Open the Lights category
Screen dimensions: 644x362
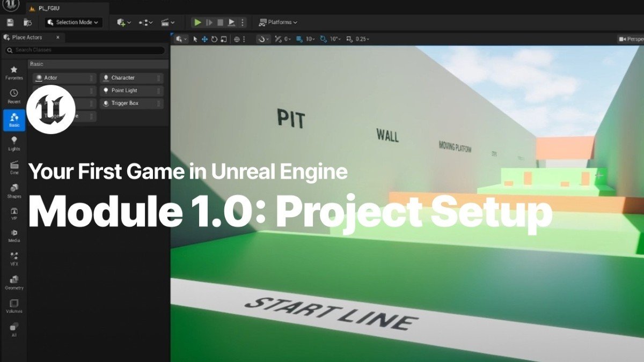click(x=14, y=144)
